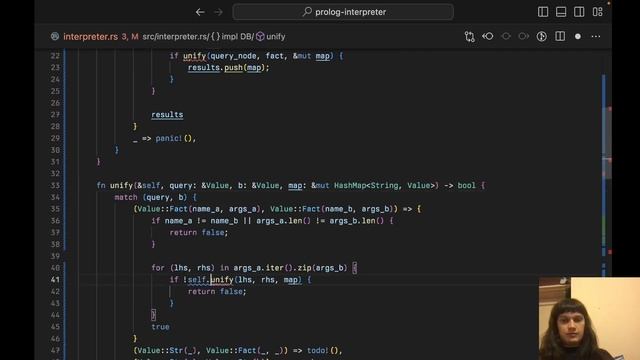Click the previous change circle icon
Viewport: 640px width, 360px height.
pyautogui.click(x=506, y=37)
